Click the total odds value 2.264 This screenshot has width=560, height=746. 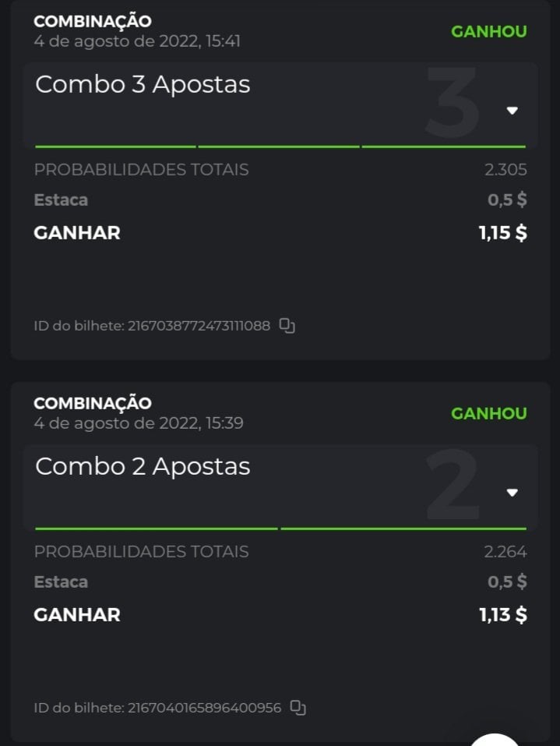(505, 551)
